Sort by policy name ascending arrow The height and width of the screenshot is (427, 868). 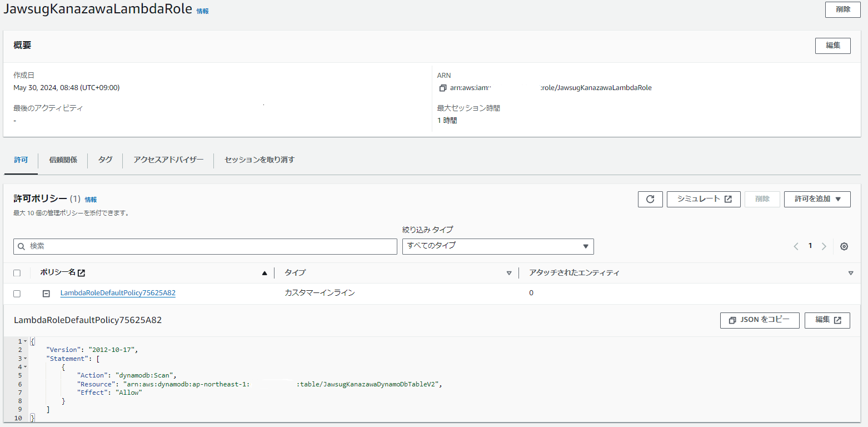(x=265, y=273)
